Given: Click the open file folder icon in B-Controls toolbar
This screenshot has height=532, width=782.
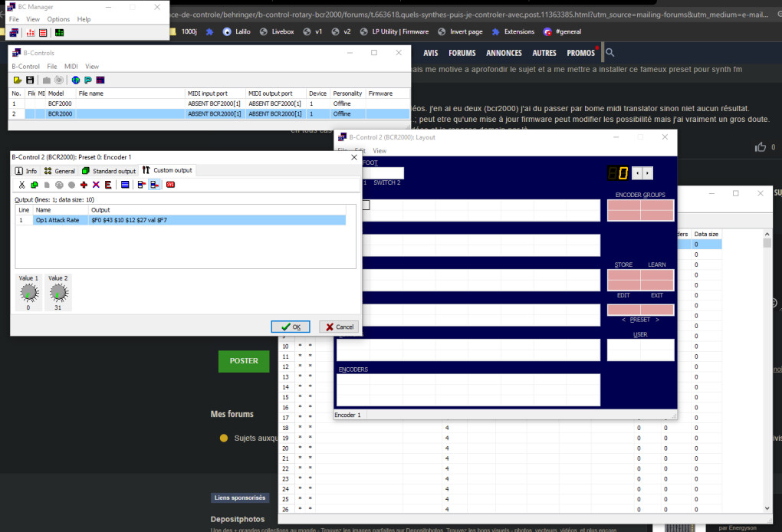Looking at the screenshot, I should pos(18,80).
